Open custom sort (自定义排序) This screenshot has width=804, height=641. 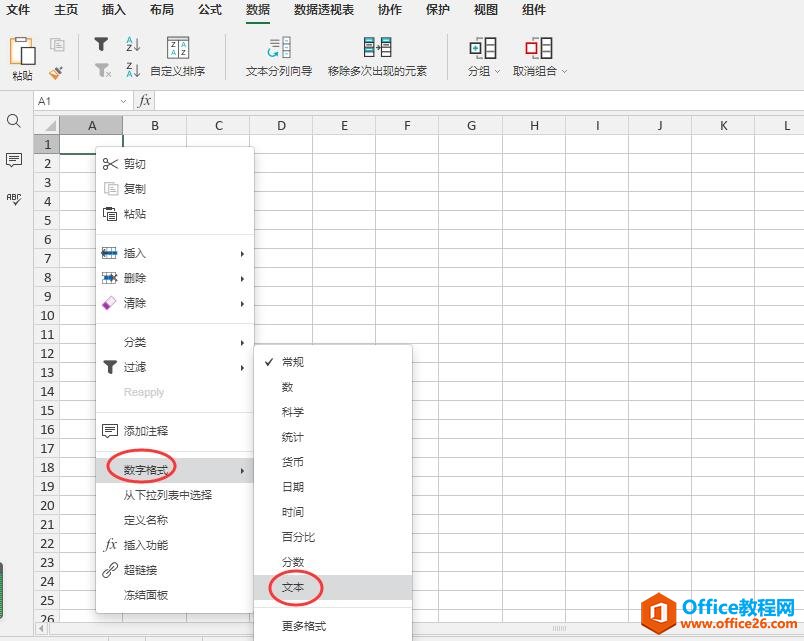click(x=178, y=57)
